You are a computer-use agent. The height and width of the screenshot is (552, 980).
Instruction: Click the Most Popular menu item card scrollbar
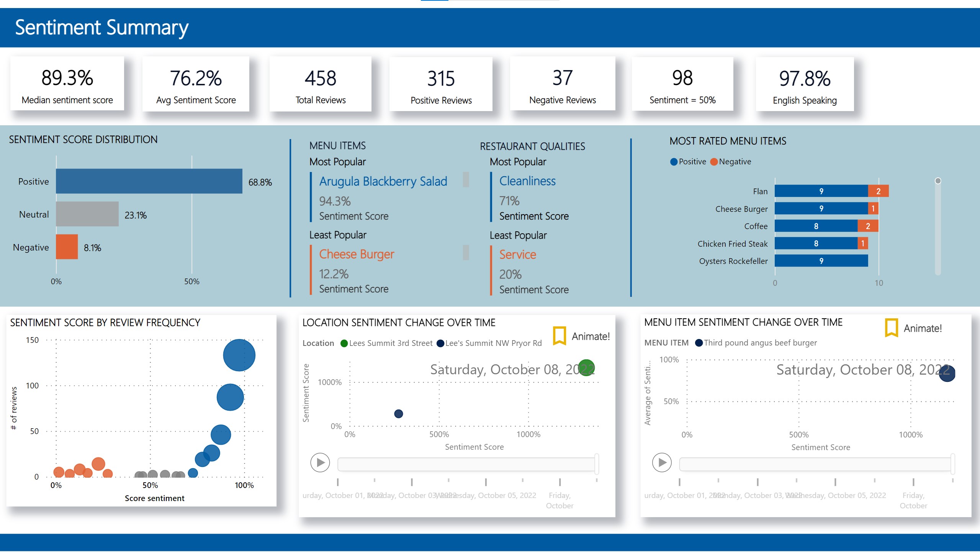(x=466, y=180)
